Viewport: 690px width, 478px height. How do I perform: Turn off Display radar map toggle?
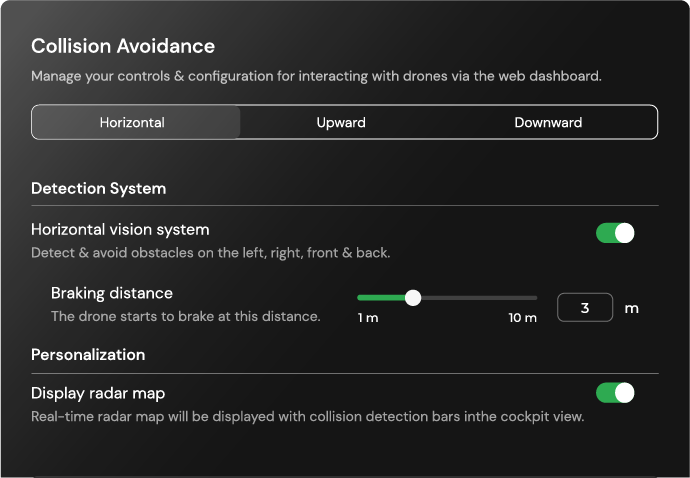pyautogui.click(x=615, y=393)
